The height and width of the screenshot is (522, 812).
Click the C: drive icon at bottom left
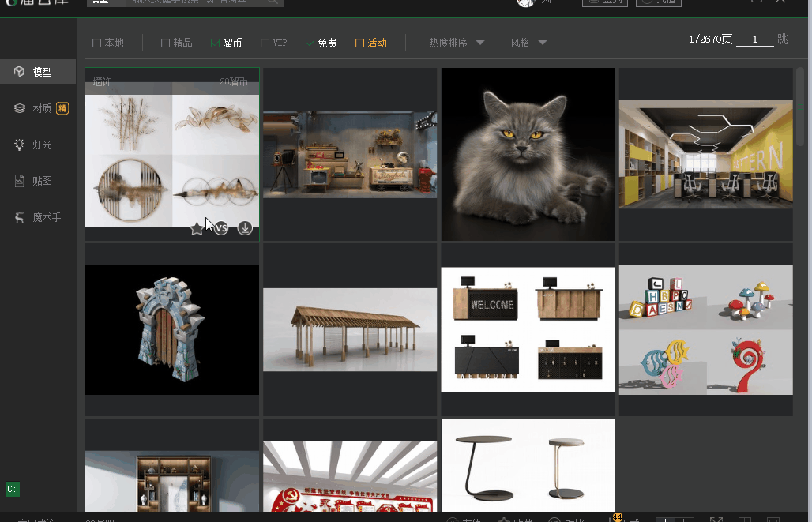[12, 490]
